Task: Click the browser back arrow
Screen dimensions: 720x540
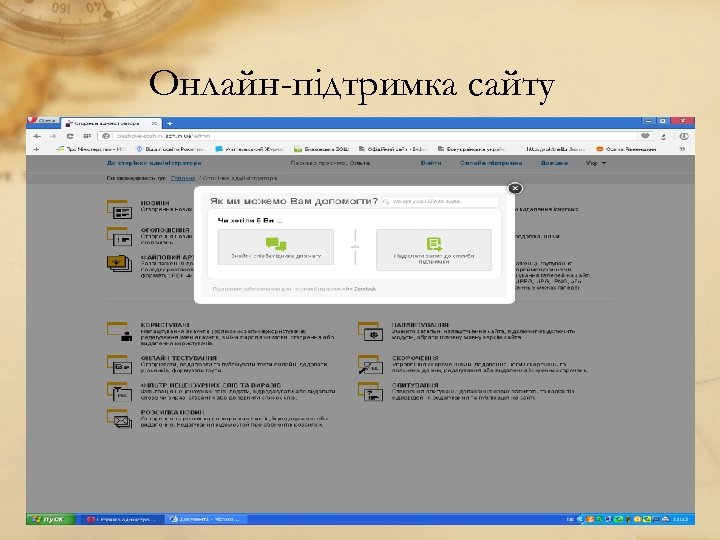Action: click(x=37, y=136)
